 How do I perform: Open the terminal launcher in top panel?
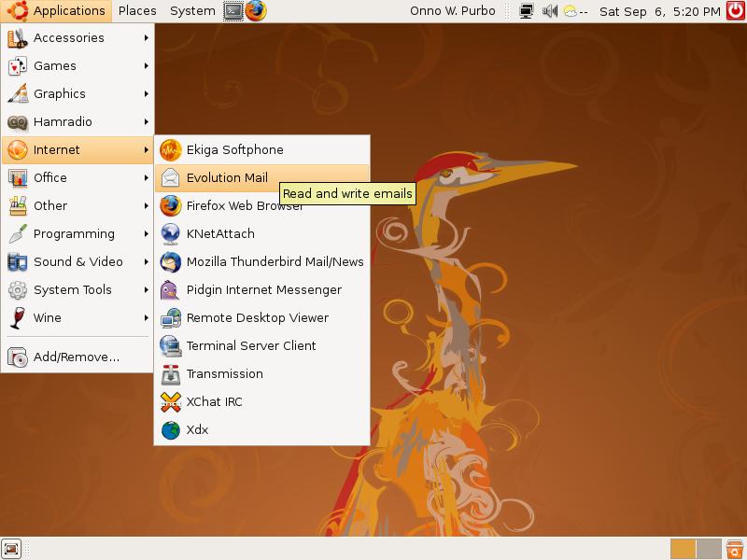(x=233, y=11)
